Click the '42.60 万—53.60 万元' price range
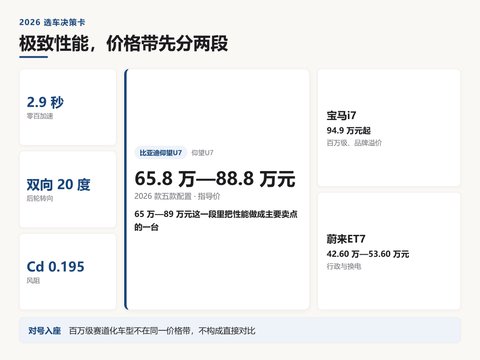The image size is (480, 360). pyautogui.click(x=368, y=254)
